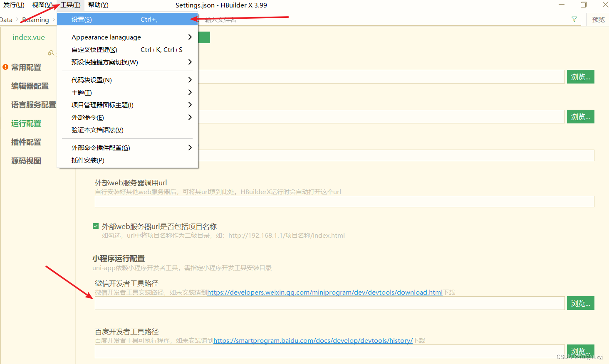The image size is (609, 364).
Task: Open the index.vue tab
Action: point(29,37)
